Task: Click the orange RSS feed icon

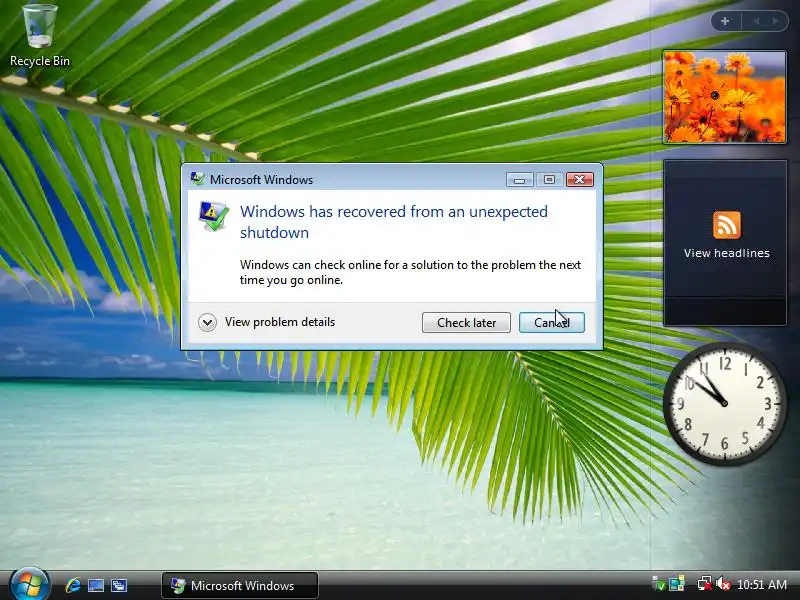Action: (727, 225)
